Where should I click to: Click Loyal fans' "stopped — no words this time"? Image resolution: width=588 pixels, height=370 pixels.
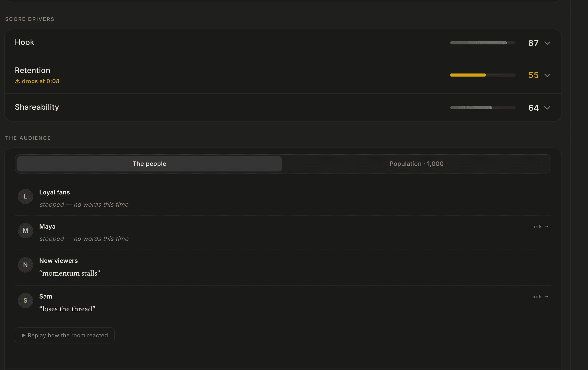tap(84, 205)
